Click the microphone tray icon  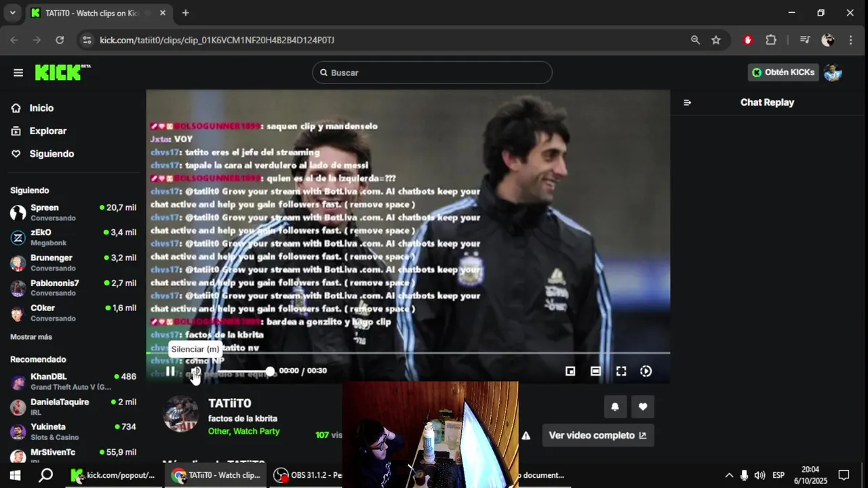pos(744,475)
